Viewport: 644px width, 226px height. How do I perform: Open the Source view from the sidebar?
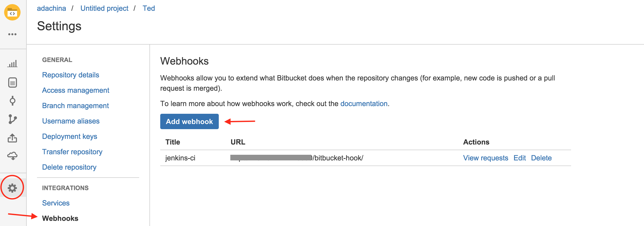tap(13, 82)
